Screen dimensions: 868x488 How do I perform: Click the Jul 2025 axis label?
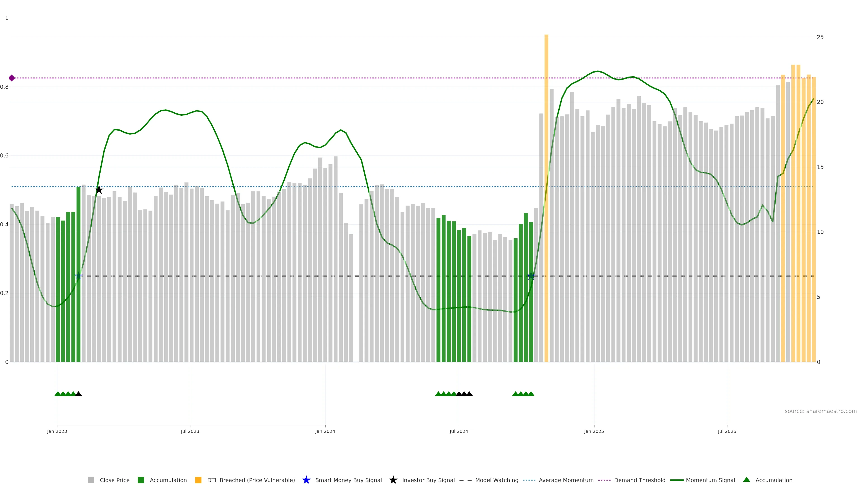(x=727, y=431)
